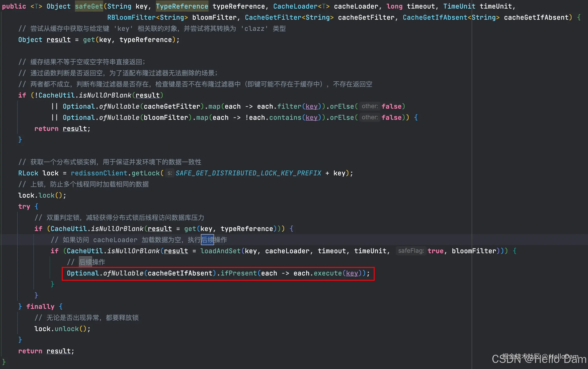Click the loadAndSet method call
588x369 pixels.
(x=220, y=251)
